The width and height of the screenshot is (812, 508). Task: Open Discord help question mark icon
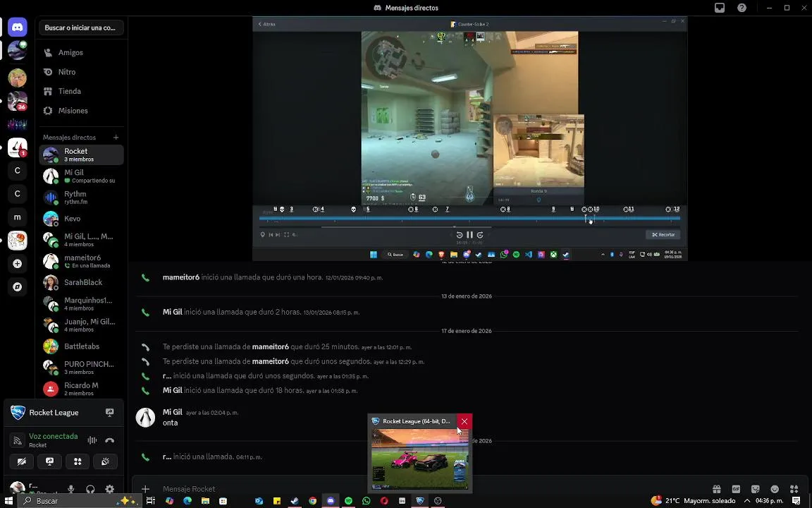742,8
